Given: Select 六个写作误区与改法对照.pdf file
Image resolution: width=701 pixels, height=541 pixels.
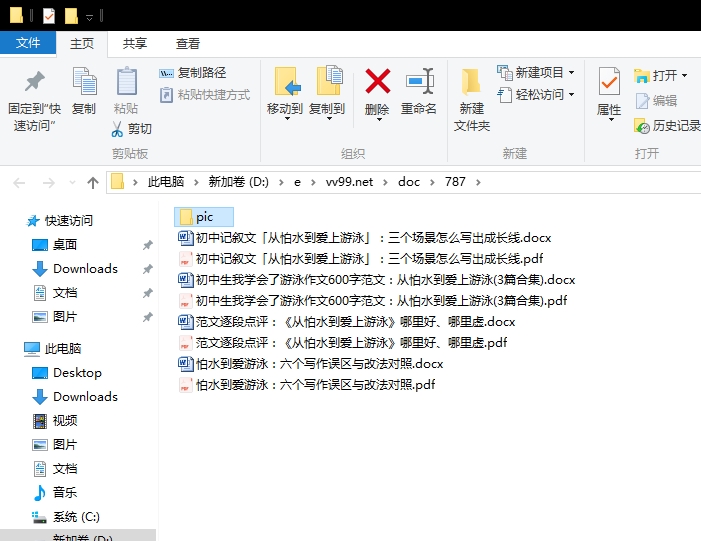Looking at the screenshot, I should click(x=307, y=385).
